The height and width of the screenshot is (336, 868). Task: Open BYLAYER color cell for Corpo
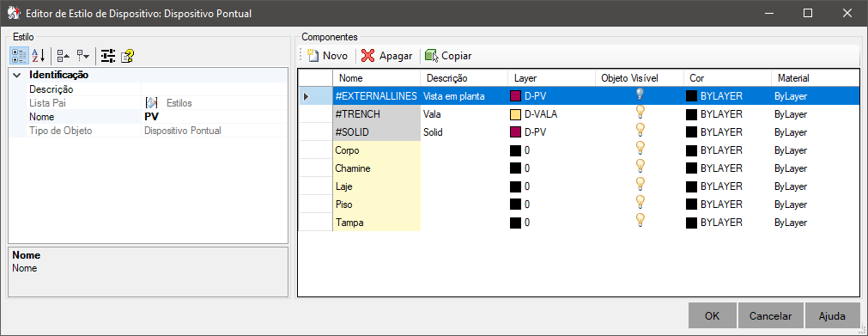tap(727, 150)
